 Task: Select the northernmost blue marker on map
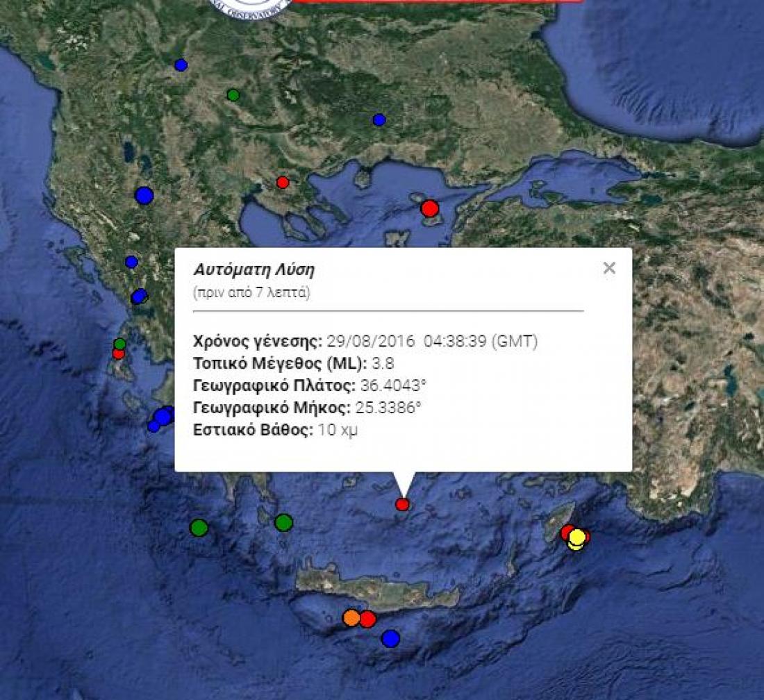181,65
